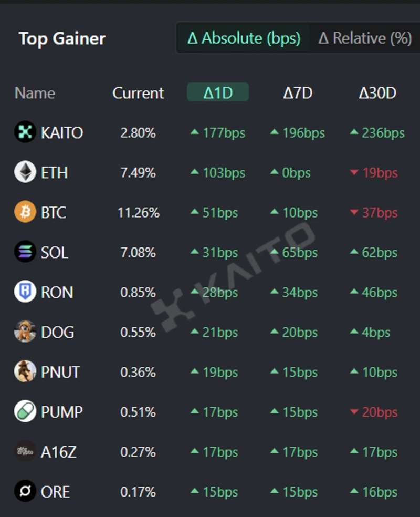Sort by the Δ30D column
Viewport: 420px width, 517px height.
[377, 93]
